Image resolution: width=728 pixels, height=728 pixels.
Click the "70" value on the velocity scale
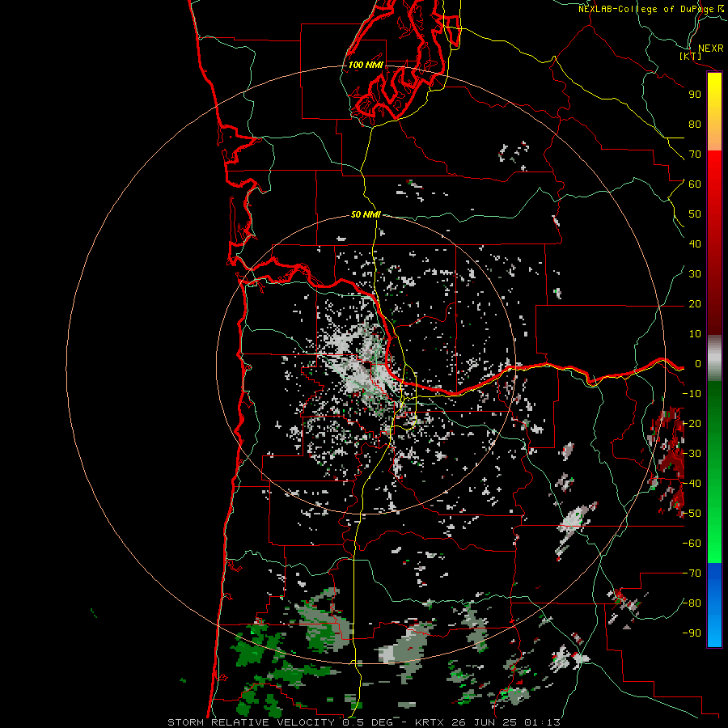pos(695,154)
